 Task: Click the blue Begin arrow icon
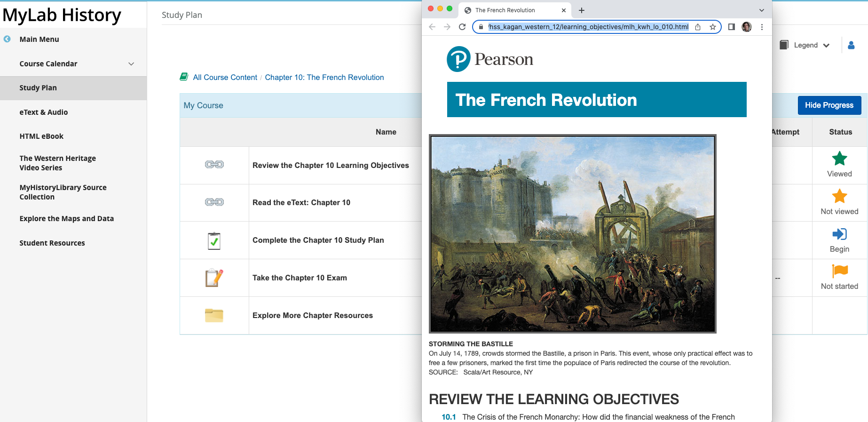839,234
